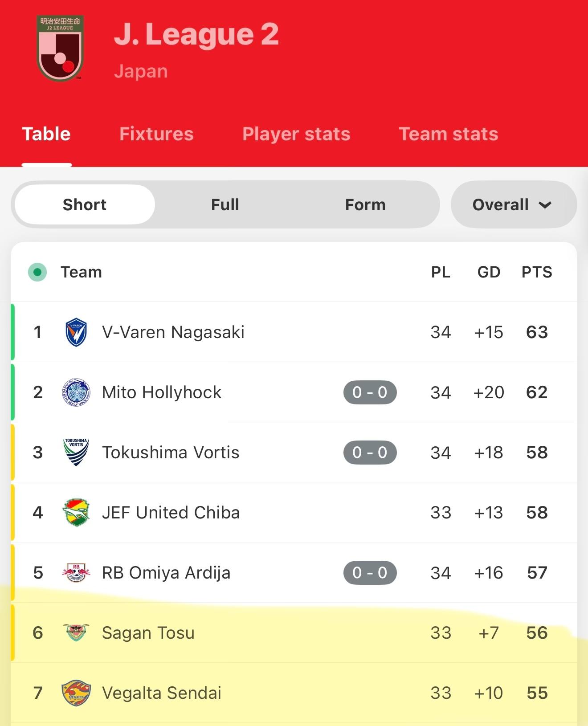Switch table view to Full
This screenshot has width=588, height=726.
(x=225, y=205)
